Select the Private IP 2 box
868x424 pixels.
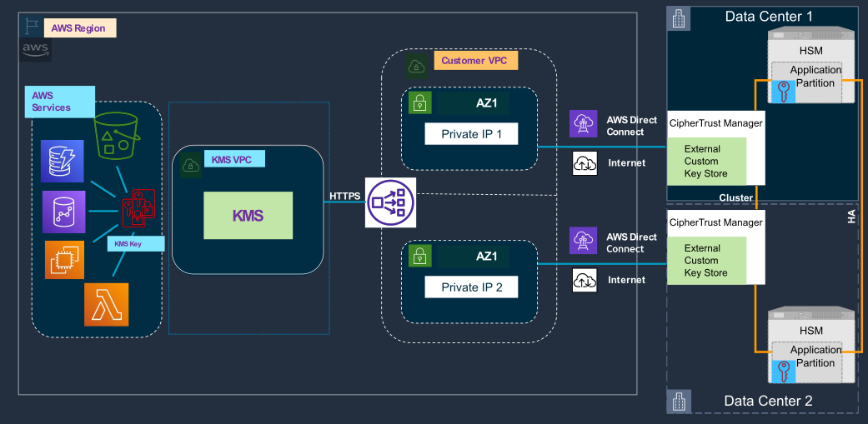point(470,287)
